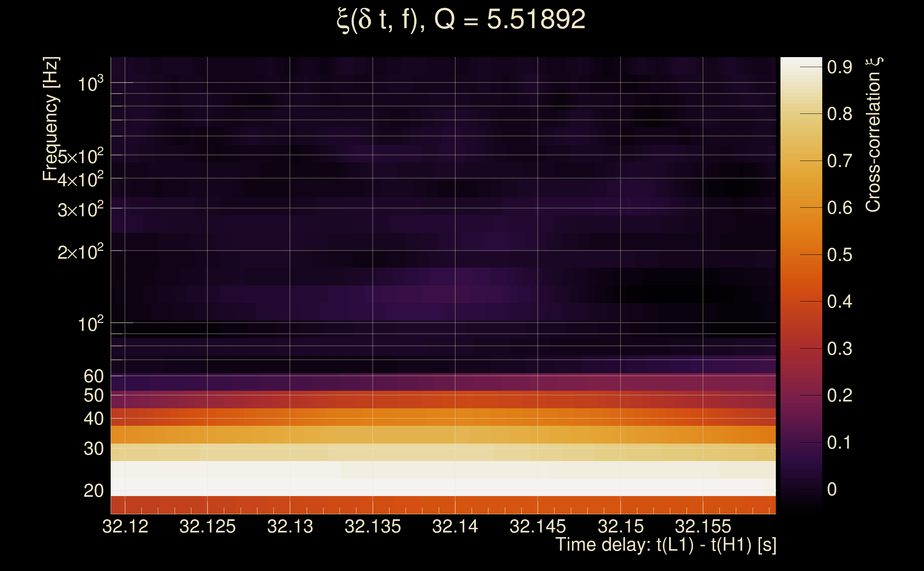Click the 32.135 x-axis tick label

[372, 526]
